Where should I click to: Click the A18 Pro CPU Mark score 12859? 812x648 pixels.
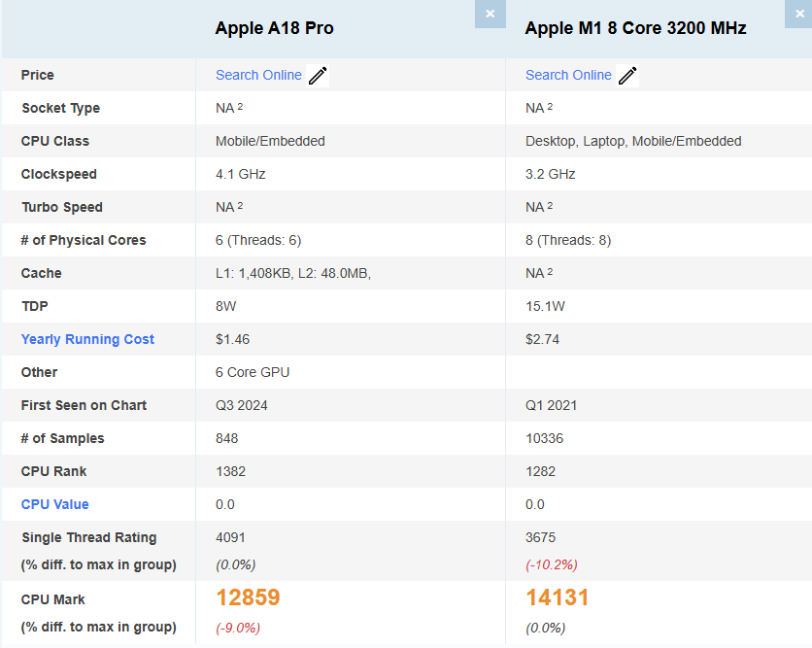coord(248,597)
